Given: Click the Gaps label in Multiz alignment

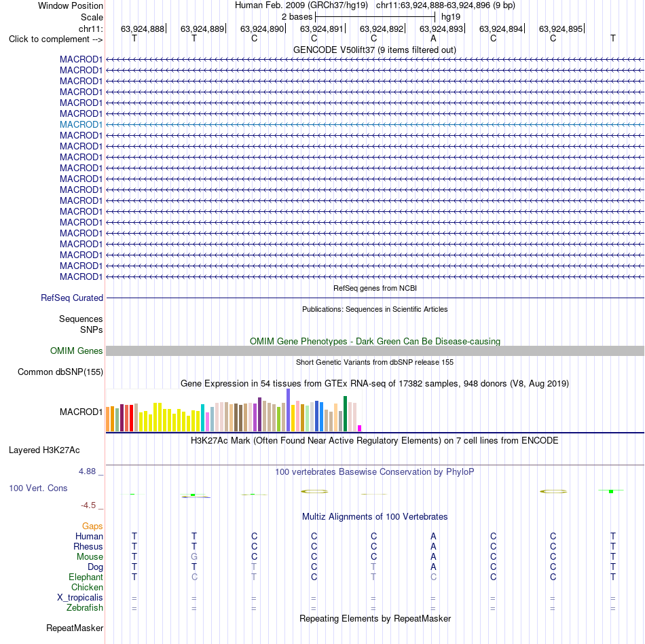Looking at the screenshot, I should (x=92, y=526).
